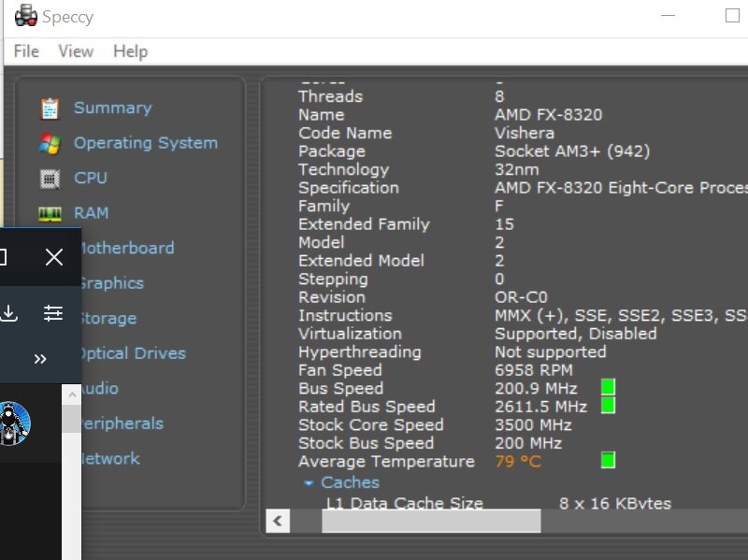The width and height of the screenshot is (748, 560).
Task: Go to the Summary page
Action: [x=112, y=108]
